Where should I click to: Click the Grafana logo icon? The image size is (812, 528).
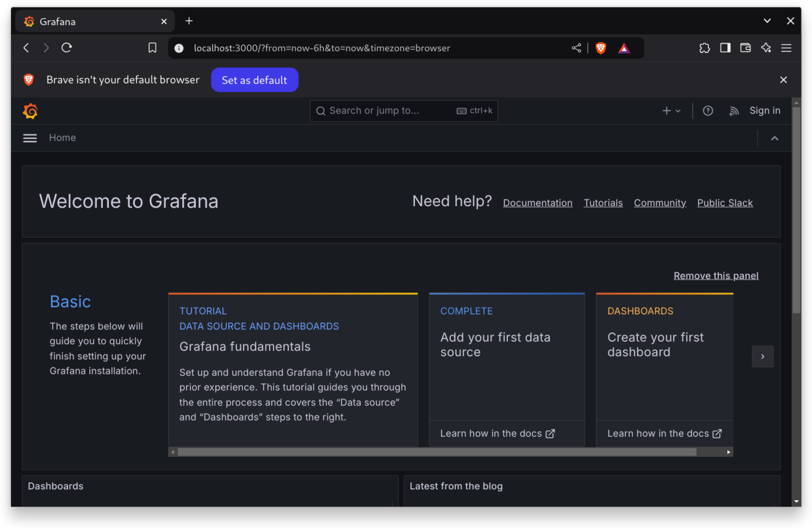pyautogui.click(x=30, y=111)
